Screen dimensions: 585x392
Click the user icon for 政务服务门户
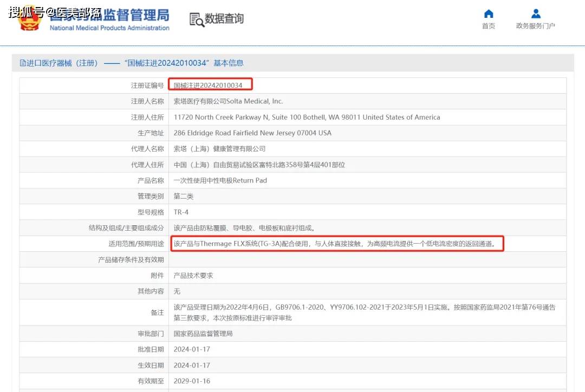point(535,14)
